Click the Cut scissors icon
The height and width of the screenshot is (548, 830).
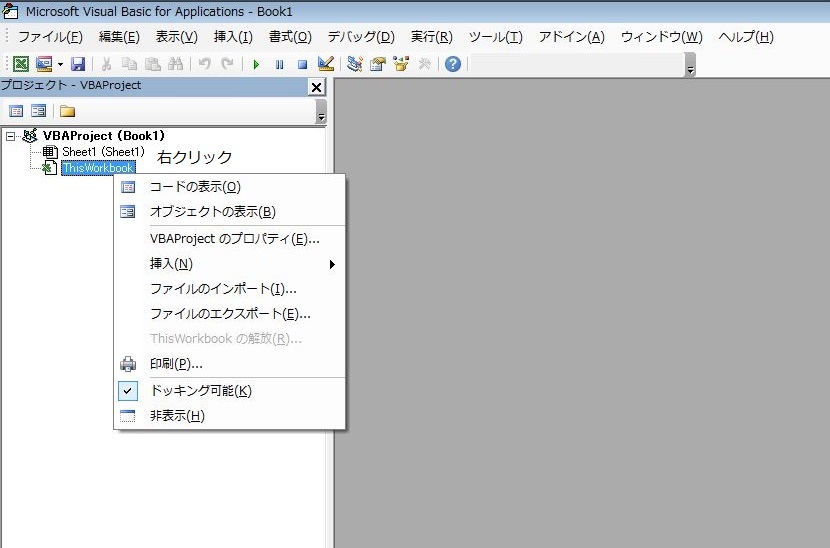106,64
